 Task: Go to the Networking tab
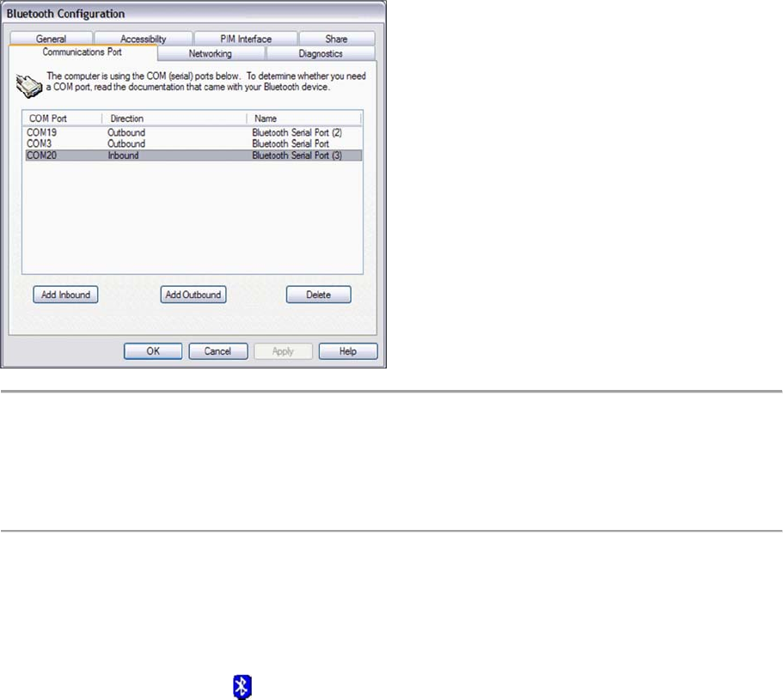(x=211, y=53)
